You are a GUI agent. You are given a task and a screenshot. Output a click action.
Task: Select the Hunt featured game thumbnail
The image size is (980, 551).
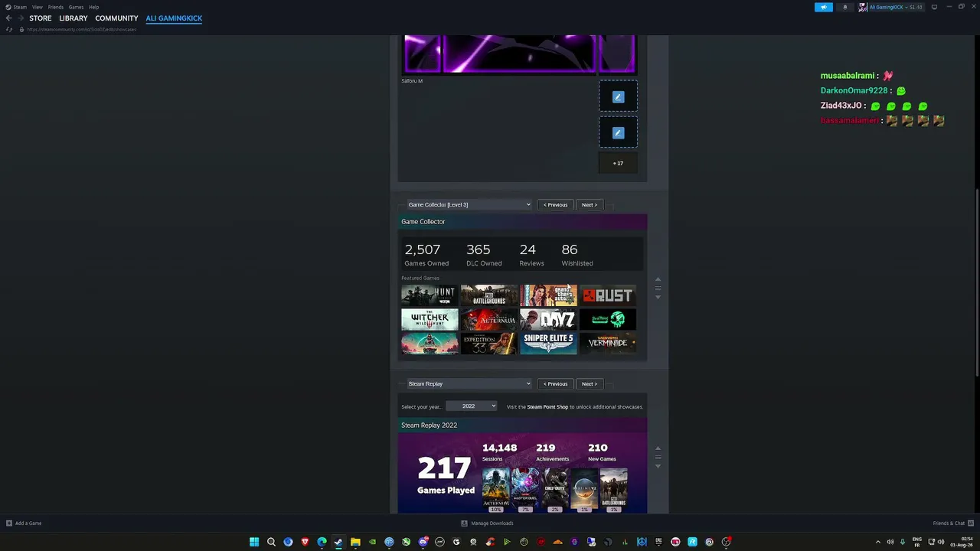pyautogui.click(x=430, y=295)
